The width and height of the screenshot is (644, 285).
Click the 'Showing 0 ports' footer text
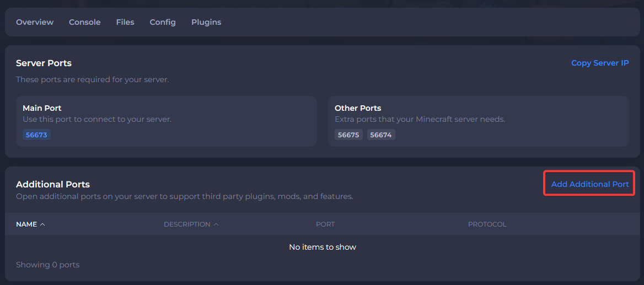(x=47, y=265)
